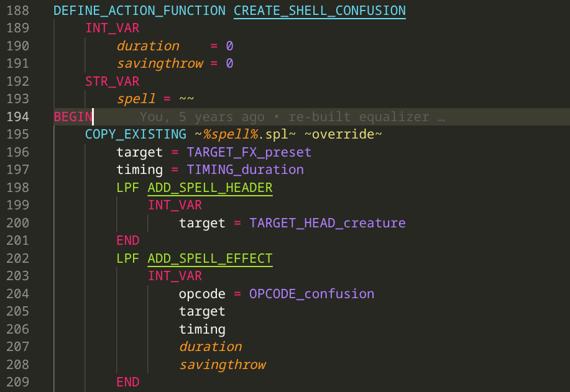Viewport: 570px width, 392px height.
Task: Click the STR_VAR keyword on line 192
Action: 112,81
